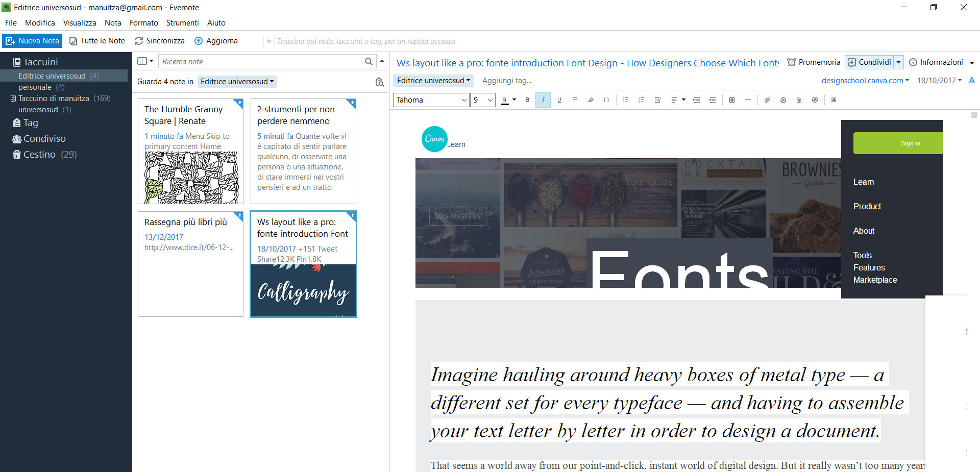Open the Editrice universosud notebook in sidebar
This screenshot has height=472, width=980.
tap(64, 76)
